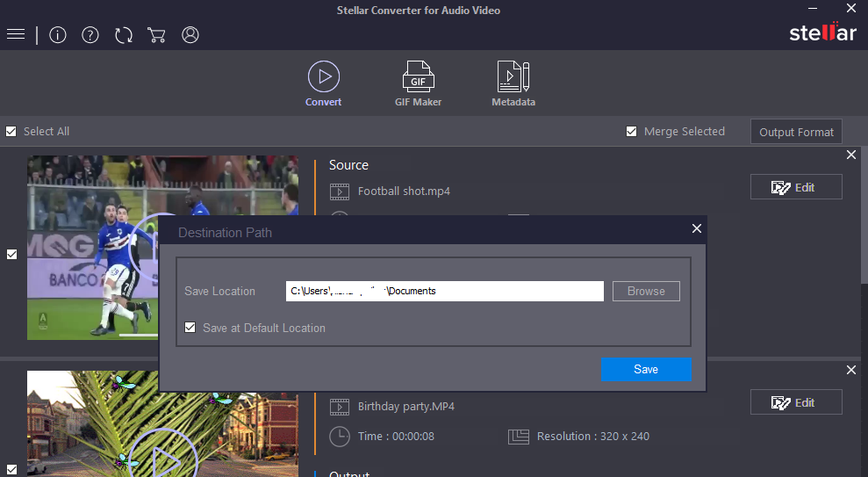Open the info (about) icon
This screenshot has height=477, width=868.
click(x=58, y=35)
